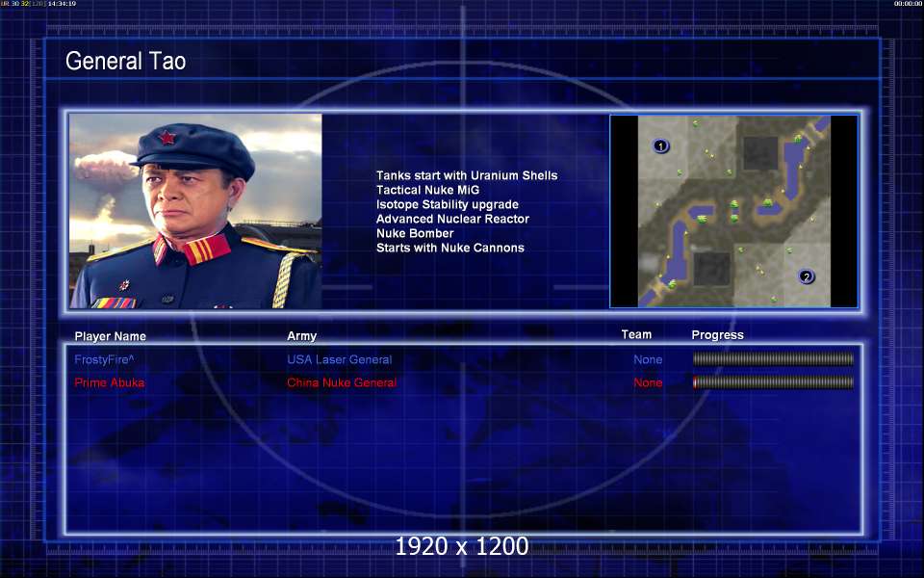This screenshot has width=924, height=578.
Task: Click "Tanks start with Uranium Shells" line
Action: 467,175
